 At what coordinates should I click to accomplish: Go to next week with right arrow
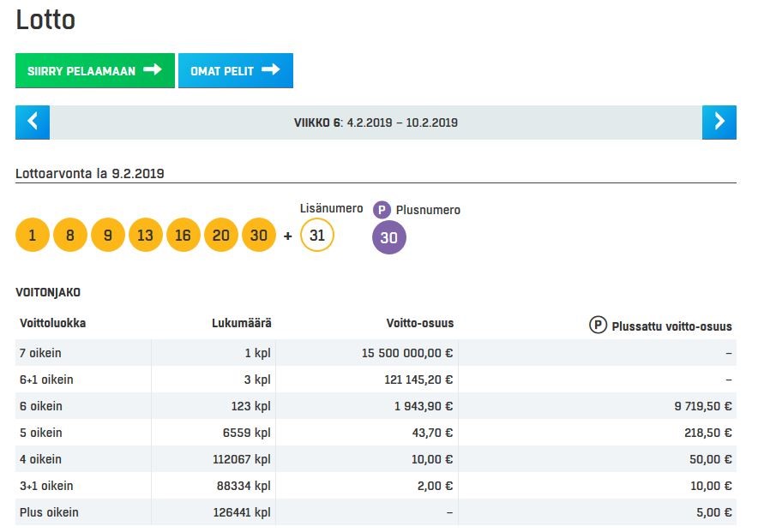tap(719, 123)
